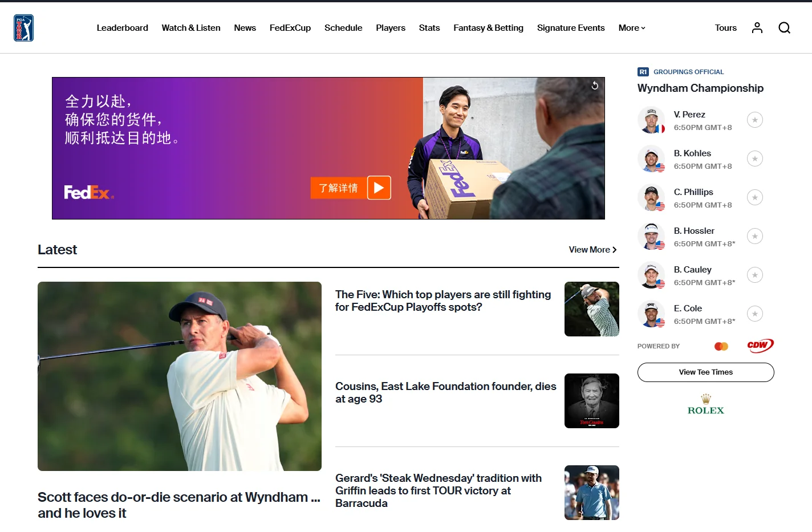Click E. Cole player avatar

(651, 314)
